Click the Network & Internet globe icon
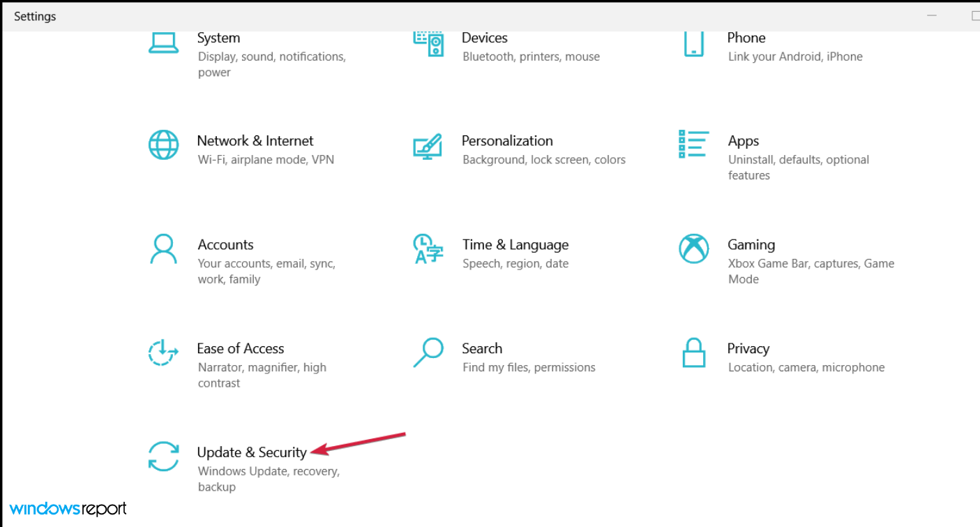 [x=163, y=145]
